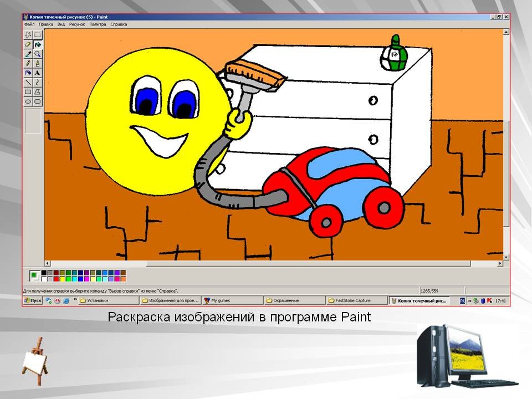The width and height of the screenshot is (532, 399).
Task: Click the horizontal scrollbar left arrow
Action: [x=47, y=263]
